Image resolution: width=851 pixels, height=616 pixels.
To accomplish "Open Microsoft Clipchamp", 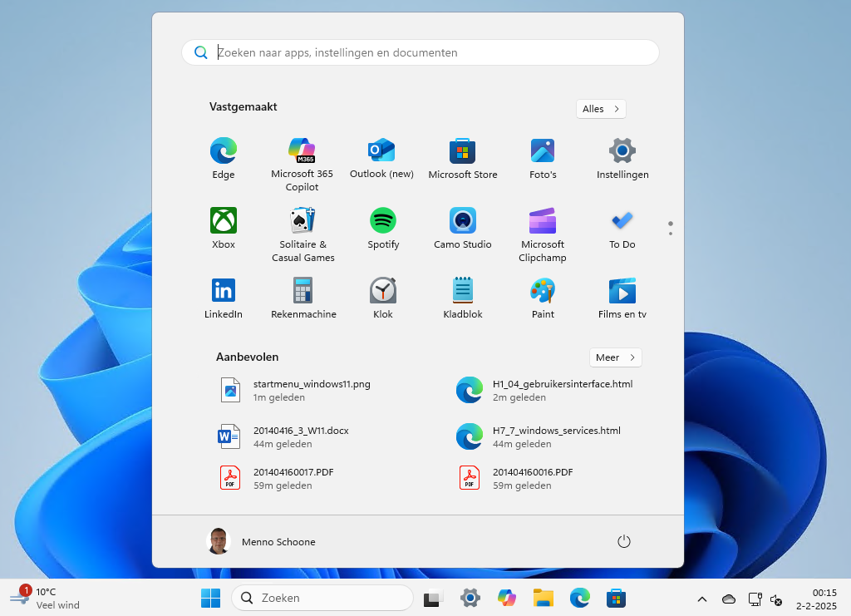I will tap(543, 234).
